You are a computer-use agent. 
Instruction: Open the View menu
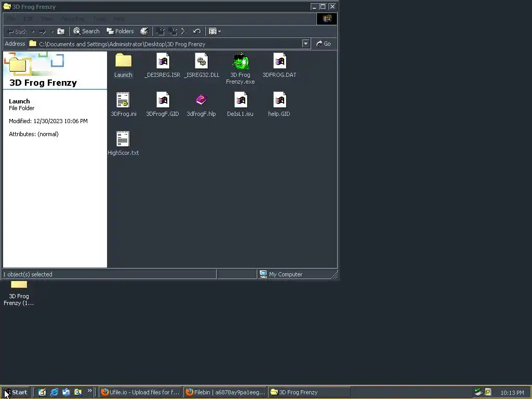click(47, 19)
